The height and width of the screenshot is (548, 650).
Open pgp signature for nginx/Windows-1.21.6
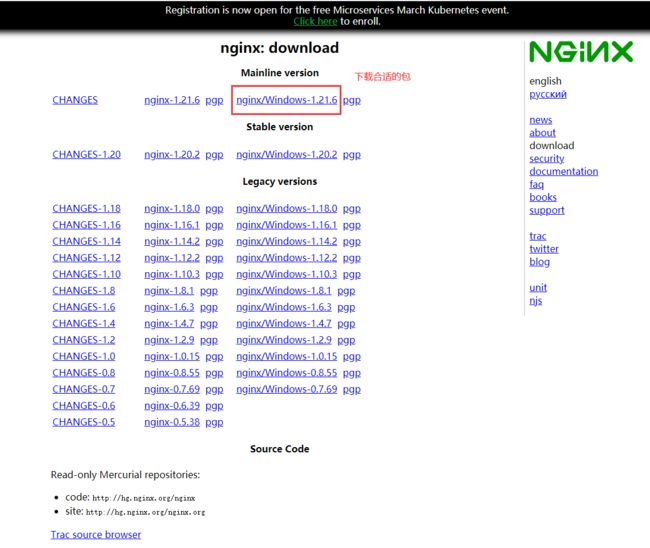coord(352,100)
